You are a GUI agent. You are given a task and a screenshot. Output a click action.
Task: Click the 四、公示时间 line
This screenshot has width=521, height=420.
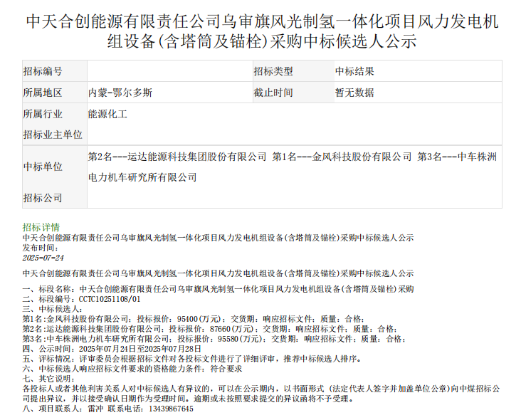click(112, 349)
